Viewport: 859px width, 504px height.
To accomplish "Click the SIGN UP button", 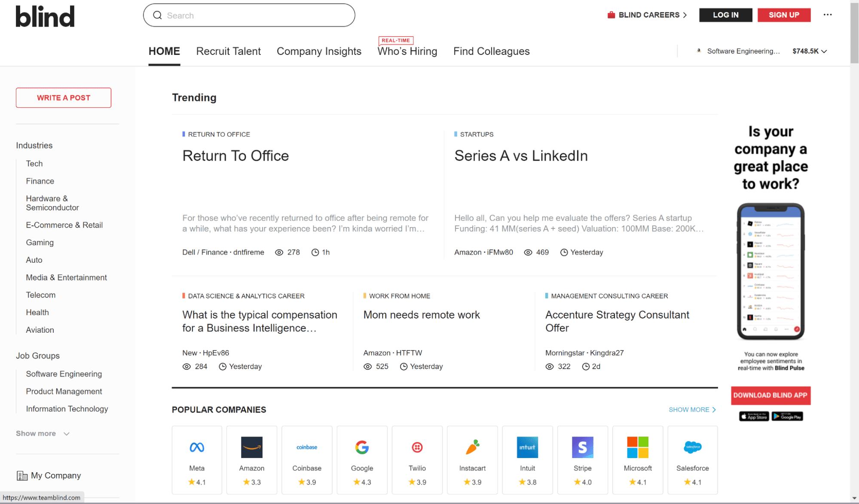I will (784, 15).
